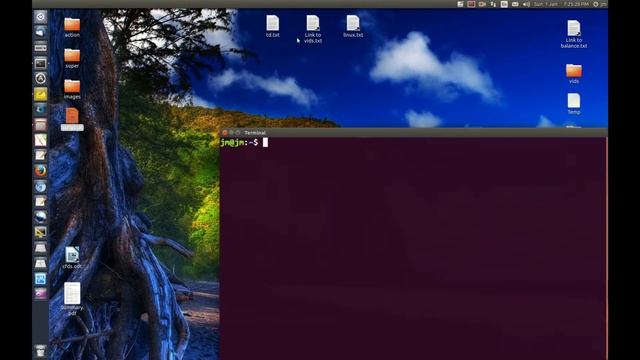The image size is (640, 360).
Task: Open the purple launcher icon above the empty space
Action: (x=40, y=294)
